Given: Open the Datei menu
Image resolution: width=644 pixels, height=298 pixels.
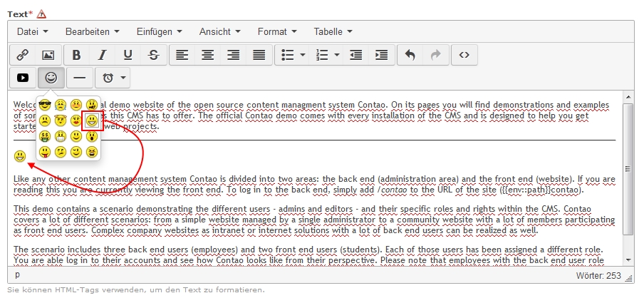Looking at the screenshot, I should [32, 31].
